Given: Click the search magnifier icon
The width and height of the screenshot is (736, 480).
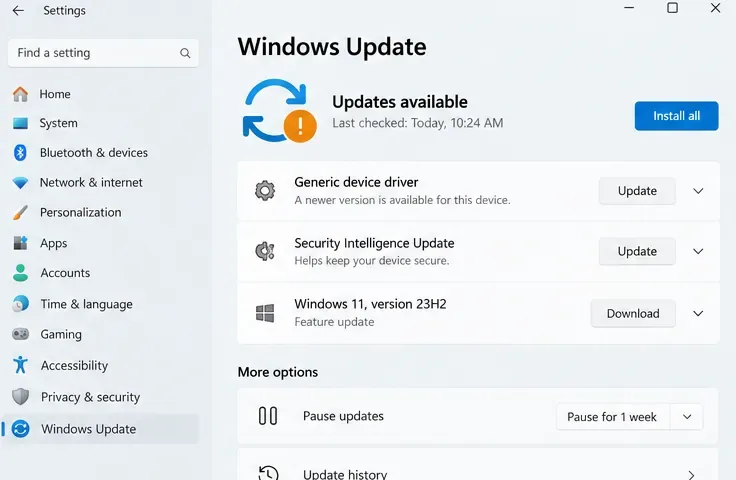Looking at the screenshot, I should pyautogui.click(x=185, y=53).
